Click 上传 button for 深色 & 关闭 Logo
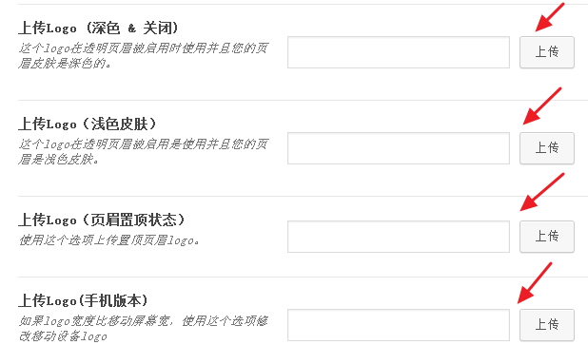The image size is (588, 364). (x=547, y=52)
